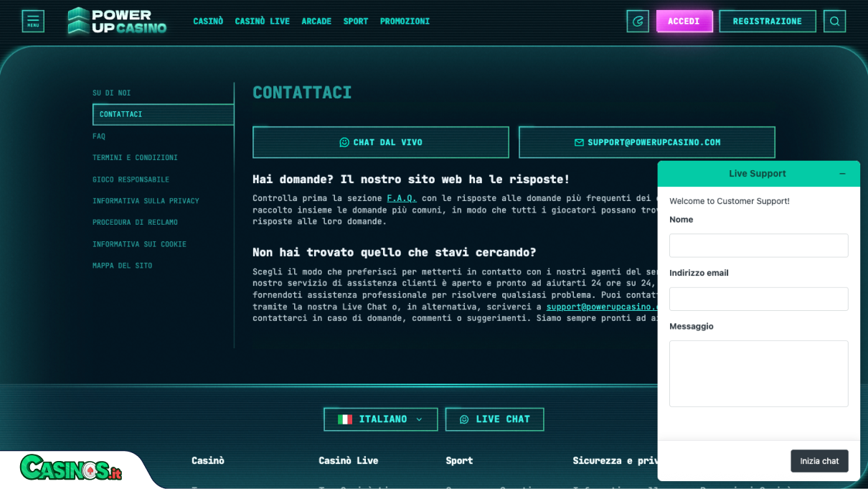Image resolution: width=868 pixels, height=489 pixels.
Task: Open Informativa sulla privacy sidebar link
Action: (x=146, y=201)
